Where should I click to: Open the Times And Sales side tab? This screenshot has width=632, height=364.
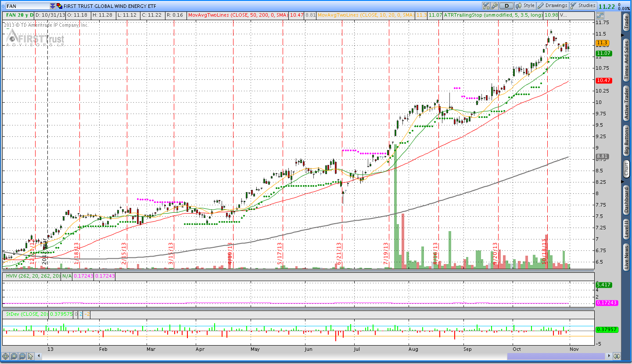coord(626,60)
